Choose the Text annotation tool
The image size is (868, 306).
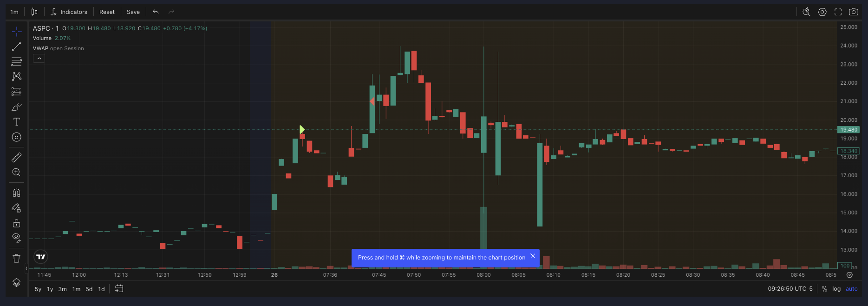tap(16, 122)
